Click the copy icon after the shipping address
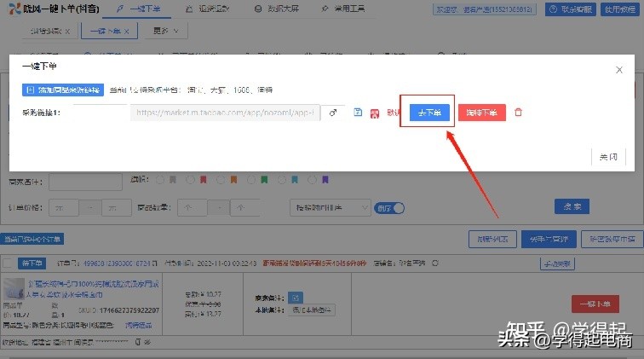 click(x=138, y=342)
